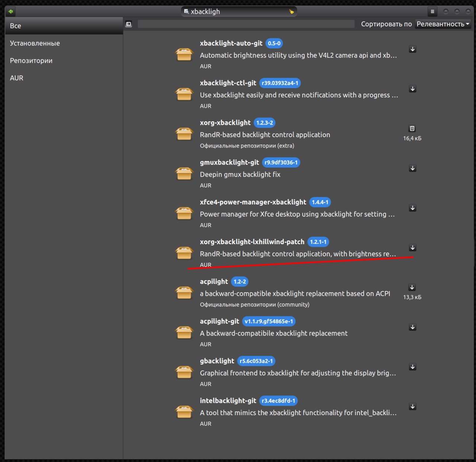The width and height of the screenshot is (476, 462).
Task: Open intelbacklight-git package title
Action: 228,401
